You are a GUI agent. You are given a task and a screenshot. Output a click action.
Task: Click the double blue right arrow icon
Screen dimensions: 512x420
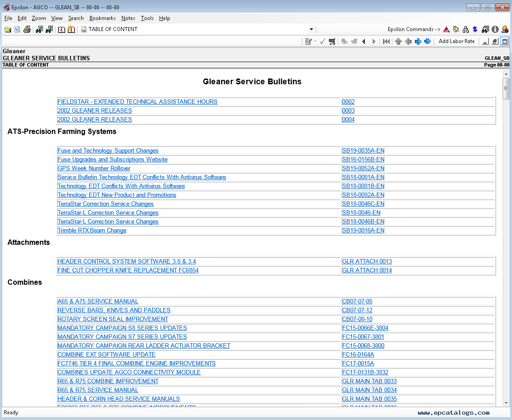427,42
